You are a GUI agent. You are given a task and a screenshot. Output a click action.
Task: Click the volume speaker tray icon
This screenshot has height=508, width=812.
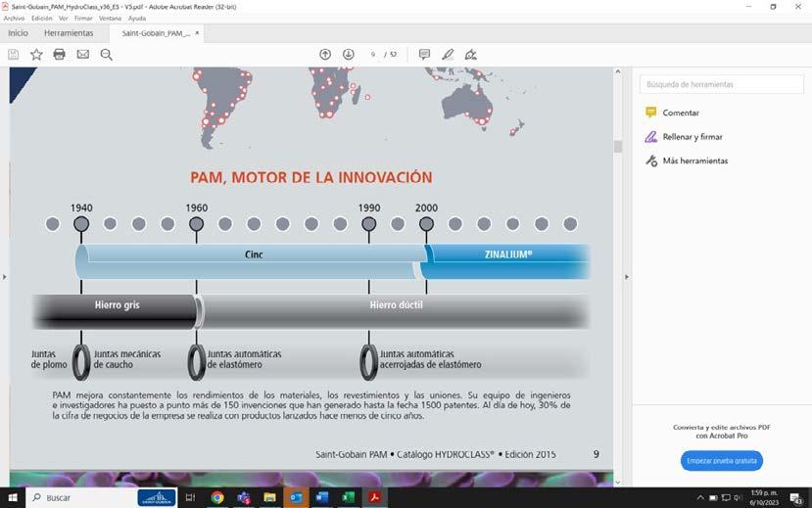coord(737,497)
